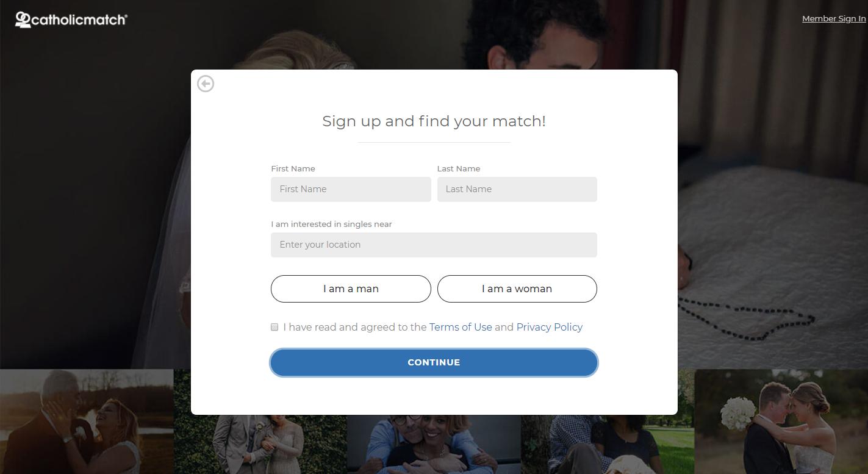This screenshot has width=868, height=474.
Task: Tick the Terms of Use agreement checkbox
Action: (274, 327)
